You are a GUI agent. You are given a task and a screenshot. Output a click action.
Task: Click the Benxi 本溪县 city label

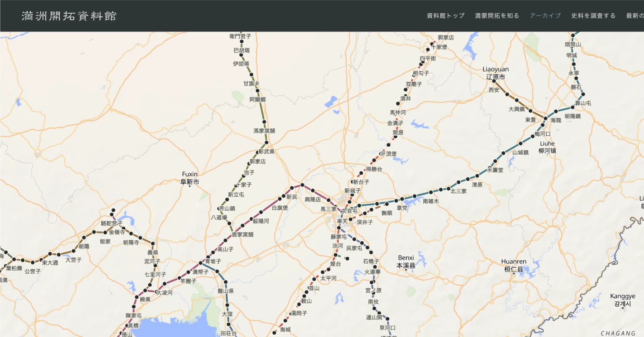(x=406, y=262)
